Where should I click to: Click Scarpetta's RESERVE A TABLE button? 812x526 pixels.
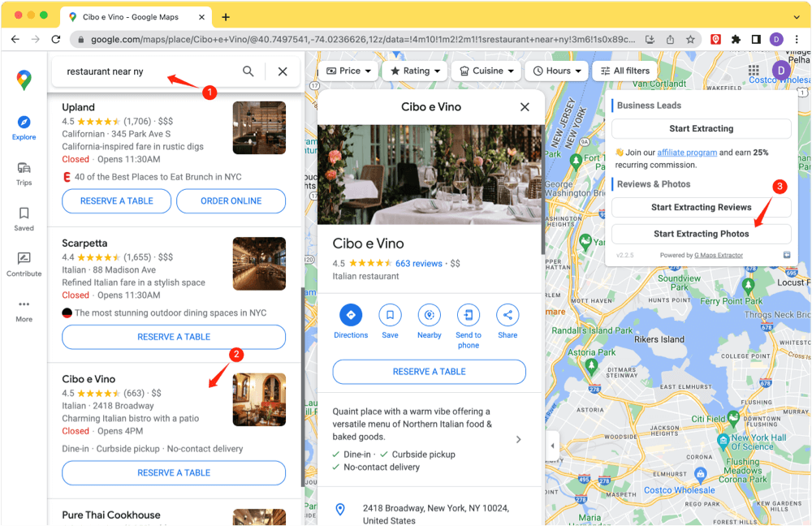[174, 337]
